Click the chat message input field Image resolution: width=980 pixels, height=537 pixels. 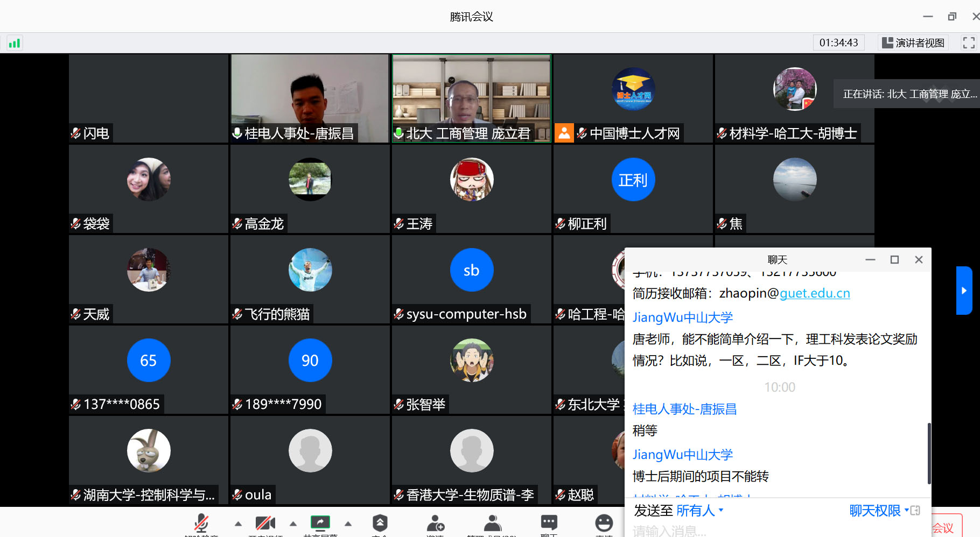(x=778, y=531)
